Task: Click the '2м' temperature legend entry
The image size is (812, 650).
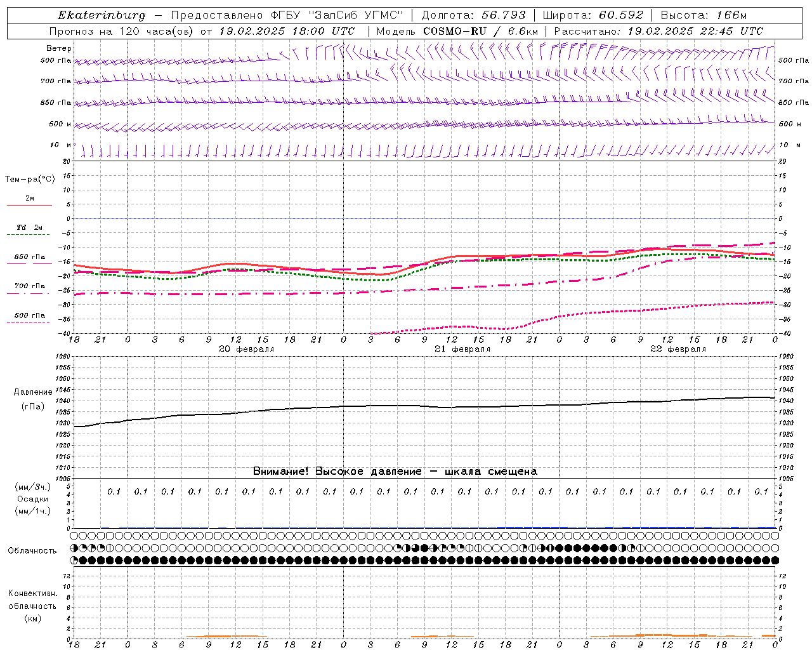Action: [30, 199]
